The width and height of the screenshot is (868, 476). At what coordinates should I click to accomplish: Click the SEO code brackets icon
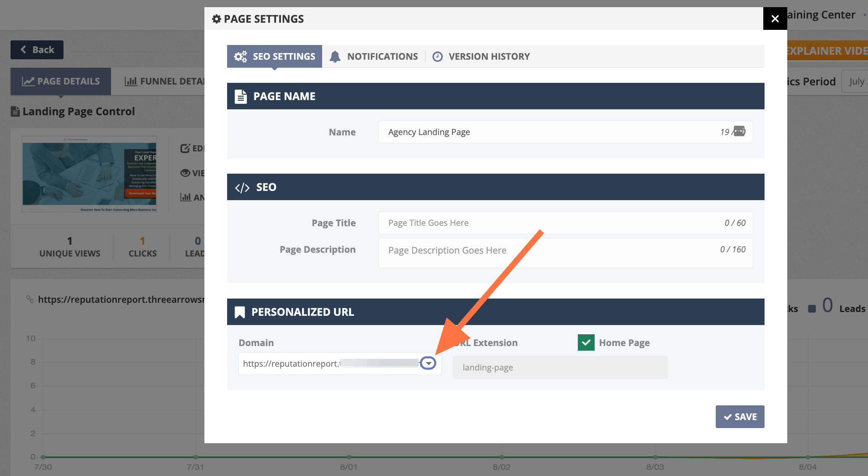coord(242,188)
